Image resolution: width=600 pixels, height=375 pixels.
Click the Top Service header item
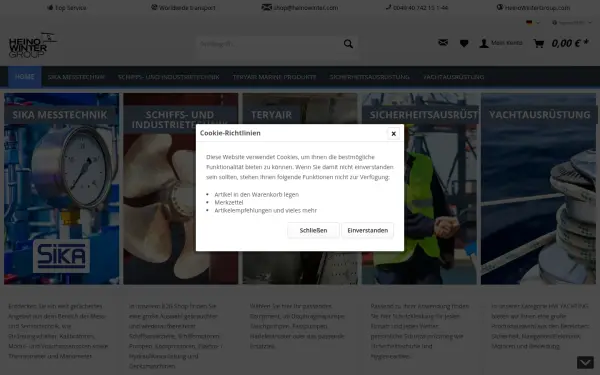coord(67,8)
